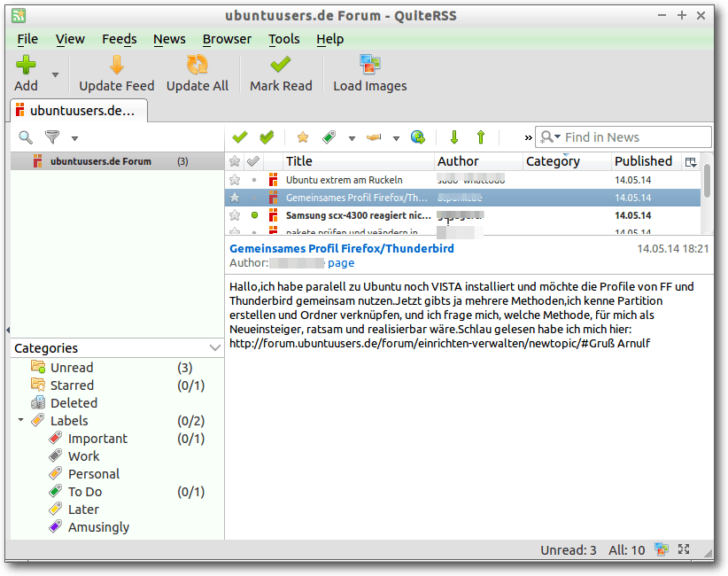Switch to the ubuntuusers.de tab

coord(79,111)
